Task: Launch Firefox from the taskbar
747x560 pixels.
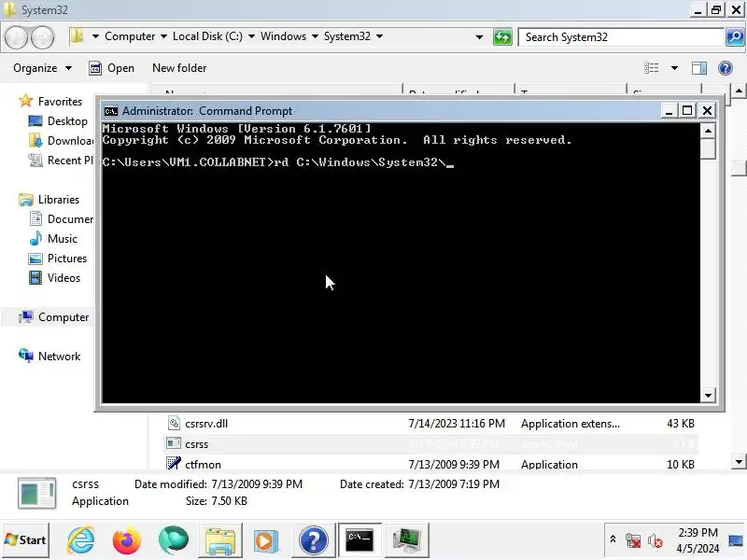Action: point(126,540)
